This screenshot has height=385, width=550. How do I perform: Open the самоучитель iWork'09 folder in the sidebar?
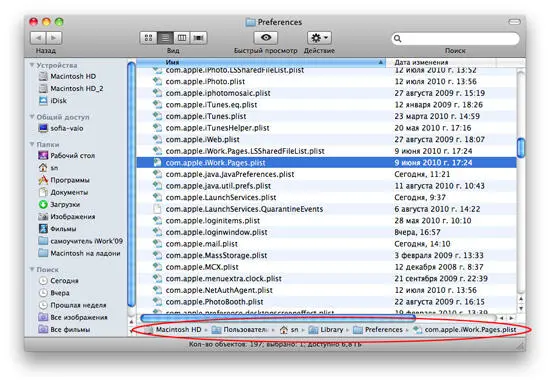(81, 241)
